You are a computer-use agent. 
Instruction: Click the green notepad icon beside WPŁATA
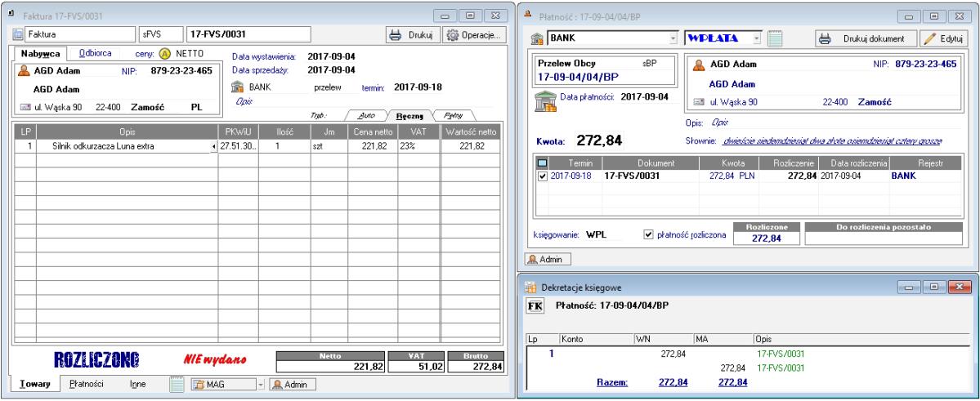tap(776, 38)
